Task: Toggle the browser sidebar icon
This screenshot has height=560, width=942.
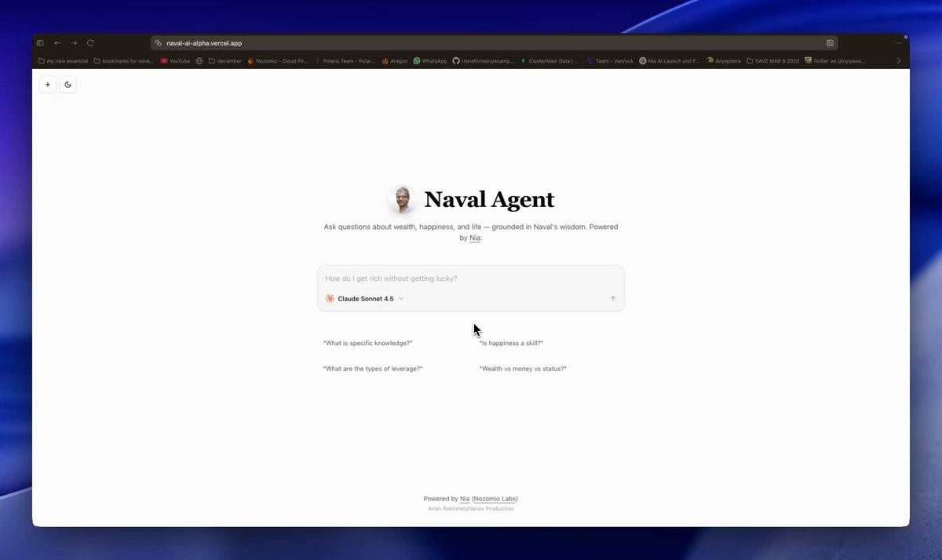Action: [x=40, y=43]
